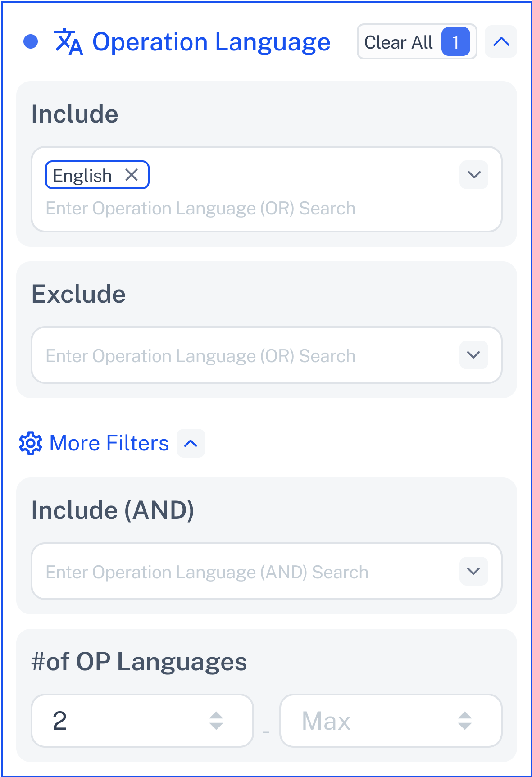Collapse the Operation Language panel chevron
The image size is (532, 777).
coord(501,42)
